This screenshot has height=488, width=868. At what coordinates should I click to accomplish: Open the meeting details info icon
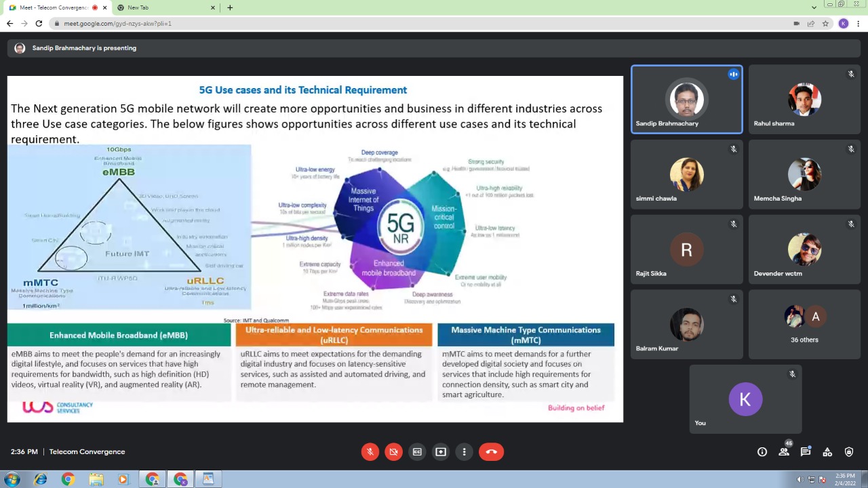(x=762, y=452)
